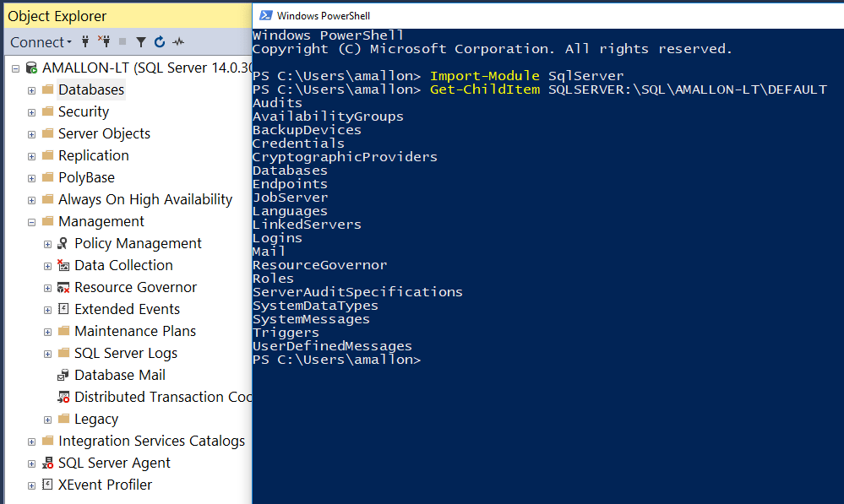Expand the Always On High Availability node
This screenshot has width=844, height=504.
(x=30, y=199)
